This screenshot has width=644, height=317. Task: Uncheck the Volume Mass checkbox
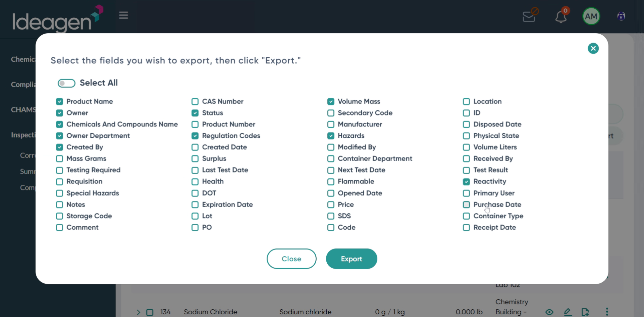point(331,101)
